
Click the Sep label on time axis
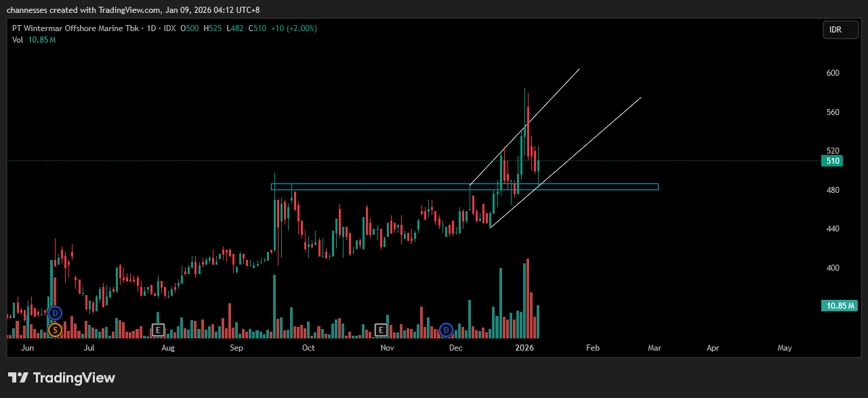point(236,348)
